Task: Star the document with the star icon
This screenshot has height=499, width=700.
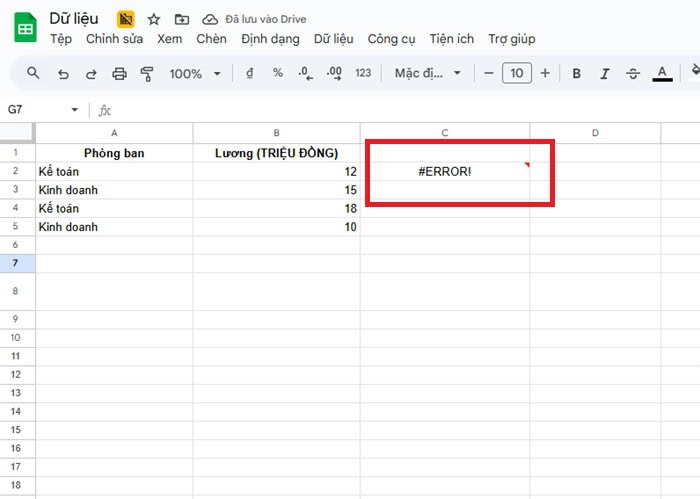Action: point(153,19)
